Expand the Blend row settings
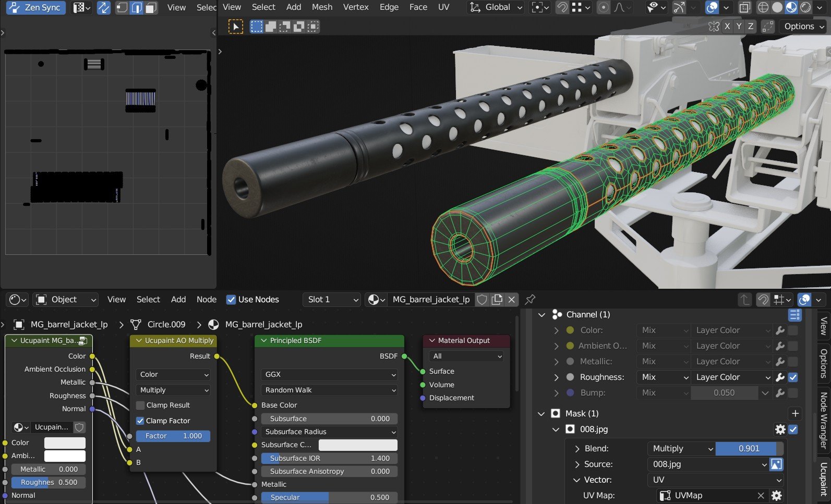Screen dimensions: 831x504 click(x=577, y=449)
